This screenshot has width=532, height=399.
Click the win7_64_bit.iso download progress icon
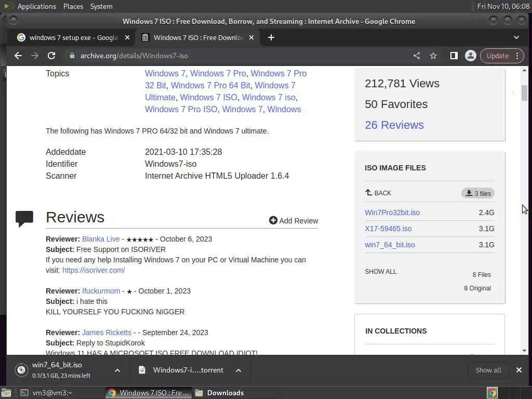21,370
